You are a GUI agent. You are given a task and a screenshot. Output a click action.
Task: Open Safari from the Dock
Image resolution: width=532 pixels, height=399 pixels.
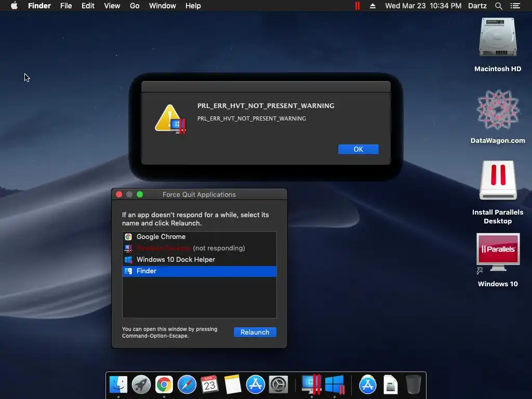(187, 384)
